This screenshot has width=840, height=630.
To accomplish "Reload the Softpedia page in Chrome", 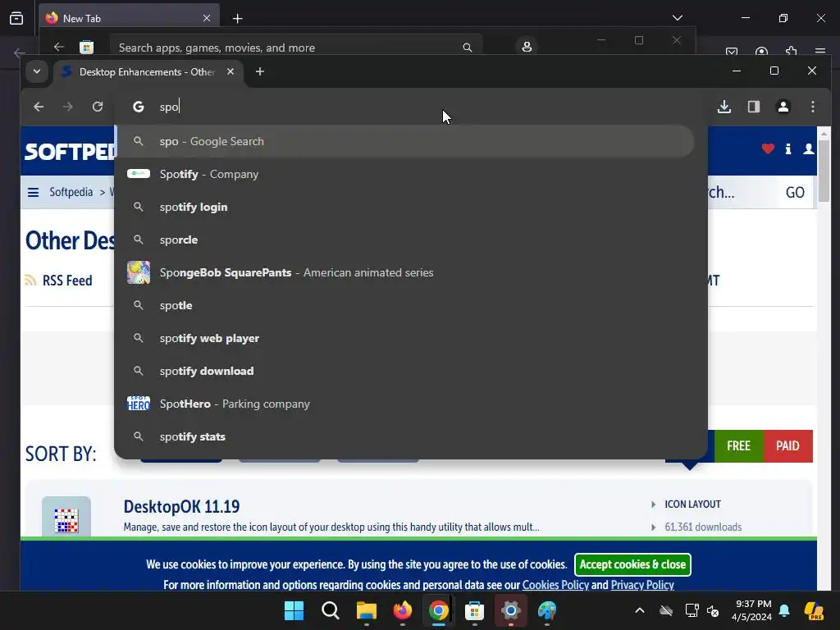I will pos(98,107).
